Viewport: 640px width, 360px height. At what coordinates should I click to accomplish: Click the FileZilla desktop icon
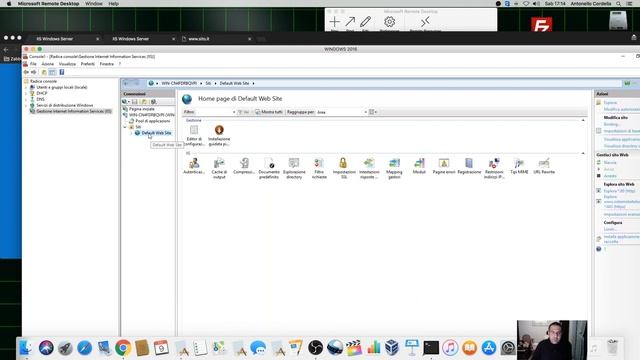coord(542,24)
